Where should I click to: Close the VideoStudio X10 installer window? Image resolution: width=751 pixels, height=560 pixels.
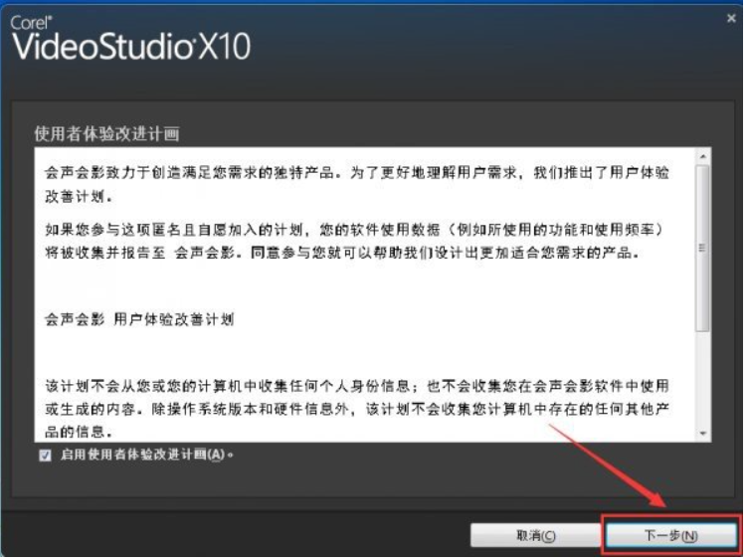tap(731, 18)
